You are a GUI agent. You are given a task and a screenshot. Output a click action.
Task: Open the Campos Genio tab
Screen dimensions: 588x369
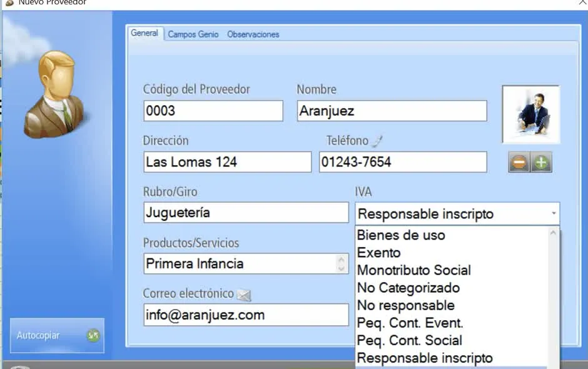point(193,34)
